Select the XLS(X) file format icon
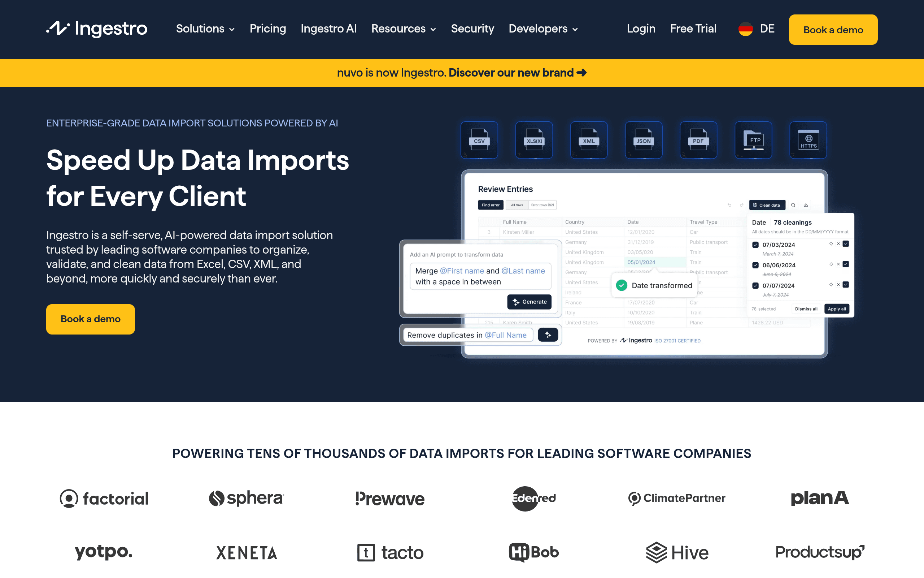The height and width of the screenshot is (578, 924). tap(534, 140)
